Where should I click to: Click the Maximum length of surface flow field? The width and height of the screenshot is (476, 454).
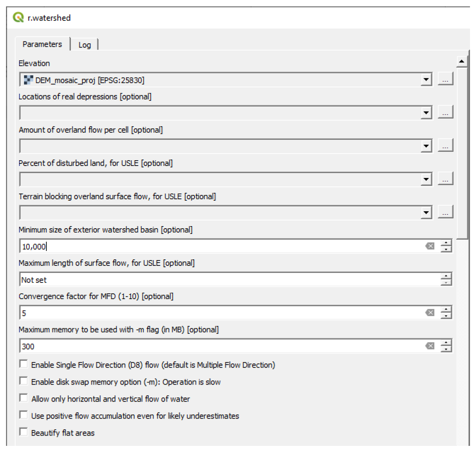pyautogui.click(x=227, y=280)
